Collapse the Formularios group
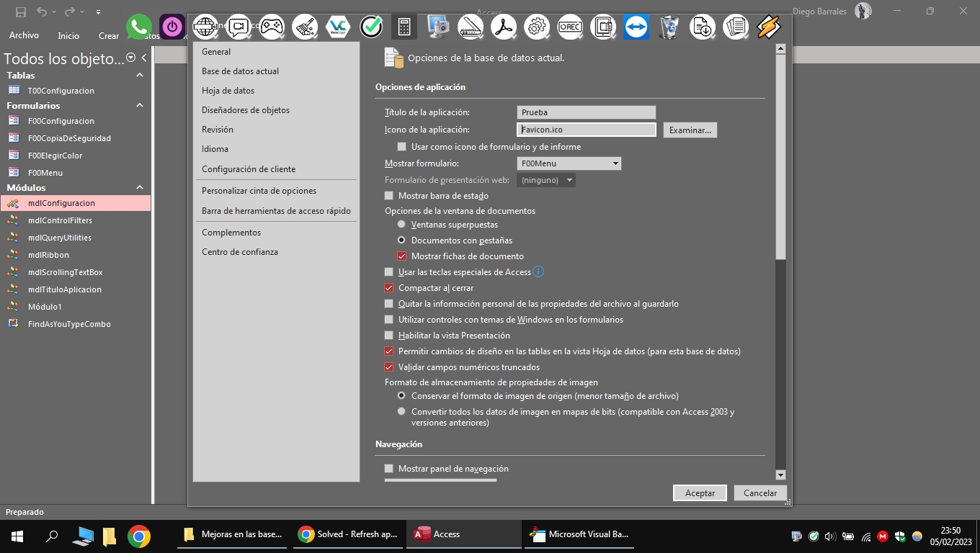The image size is (980, 553). [140, 105]
